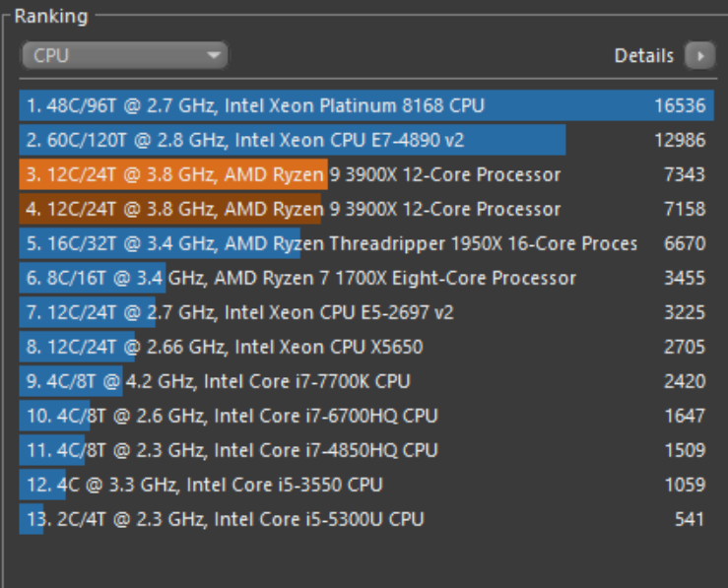Select the Xeon E7-4890 v2 ranking row
This screenshot has width=728, height=588.
click(x=366, y=140)
